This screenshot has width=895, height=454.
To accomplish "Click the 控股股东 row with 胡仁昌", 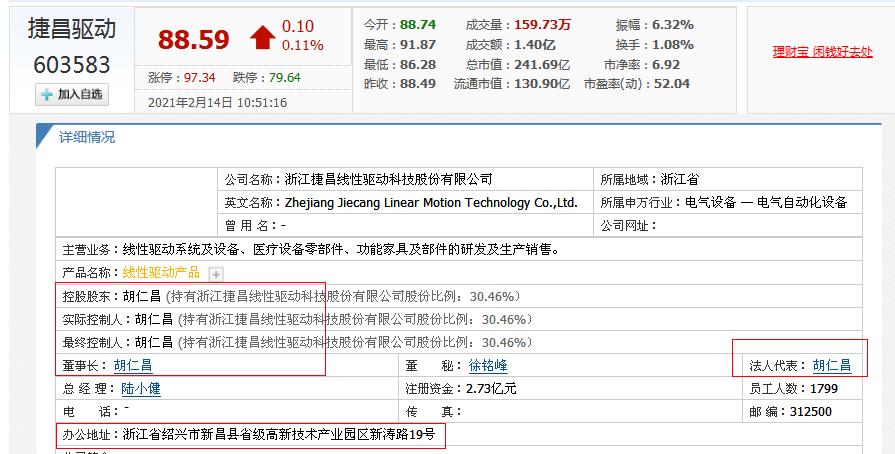I will pyautogui.click(x=458, y=296).
